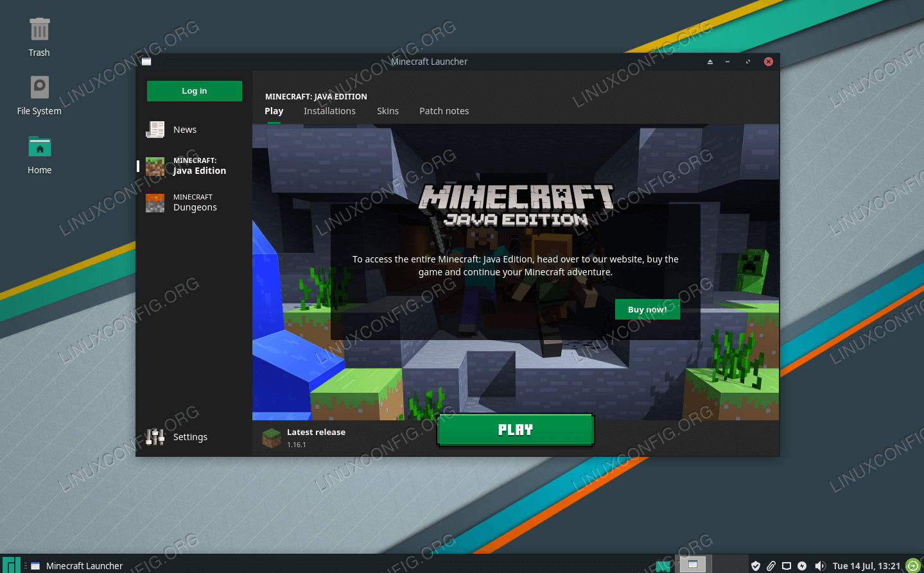Image resolution: width=924 pixels, height=573 pixels.
Task: Click the Minecraft Java Edition logo banner
Action: (x=516, y=206)
